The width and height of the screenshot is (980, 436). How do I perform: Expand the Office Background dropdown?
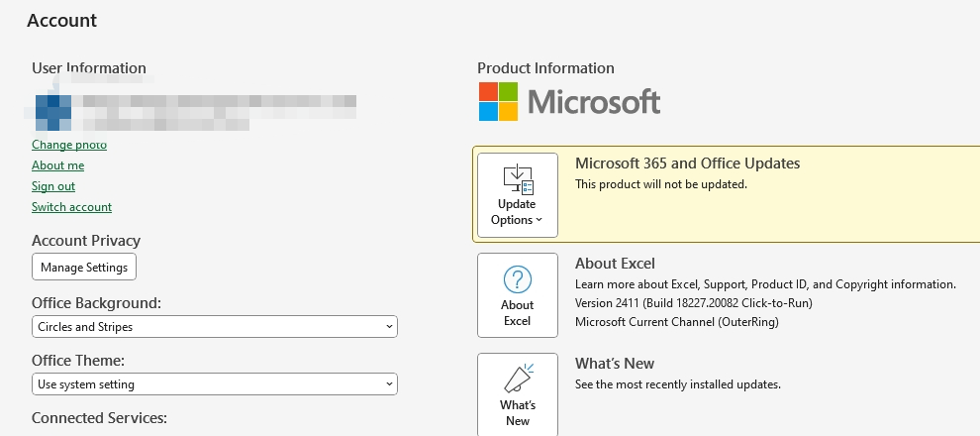tap(215, 327)
